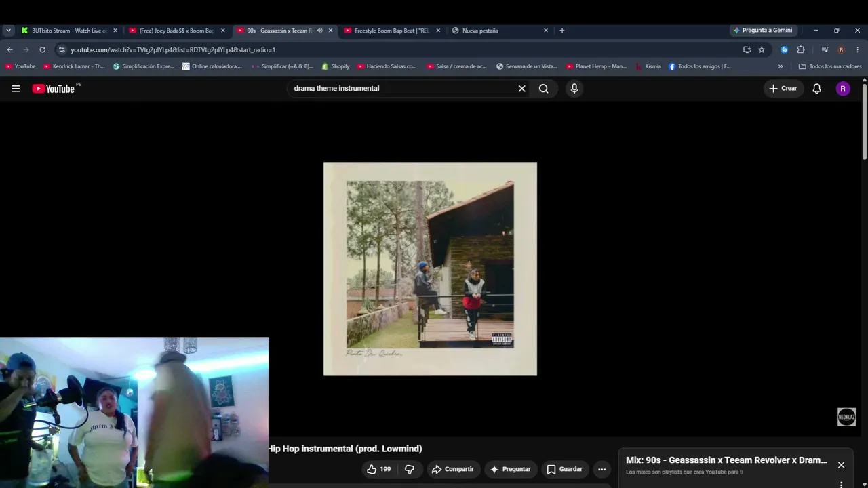Install app icon in address bar
The height and width of the screenshot is (488, 868).
tap(747, 49)
